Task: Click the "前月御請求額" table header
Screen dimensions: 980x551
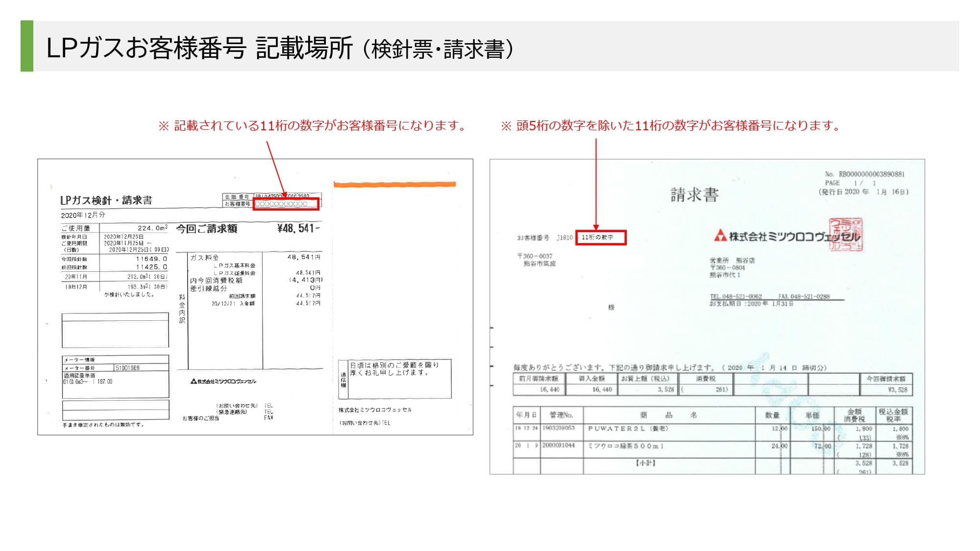Action: coord(539,379)
